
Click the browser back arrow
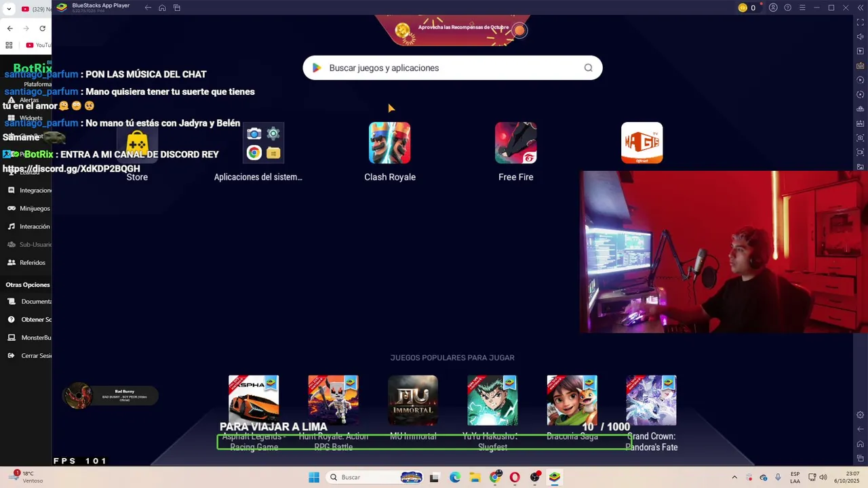tap(9, 28)
